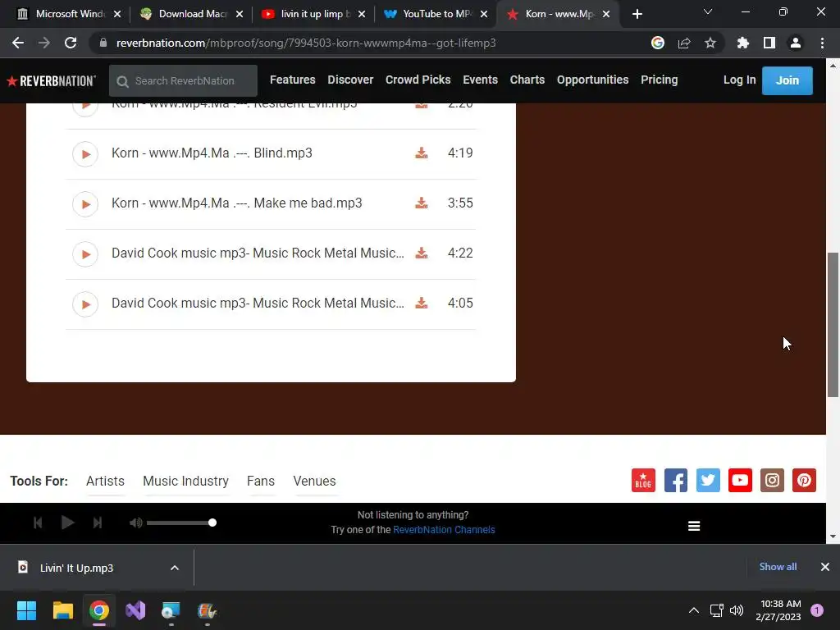Mute the player volume speaker icon

(135, 523)
